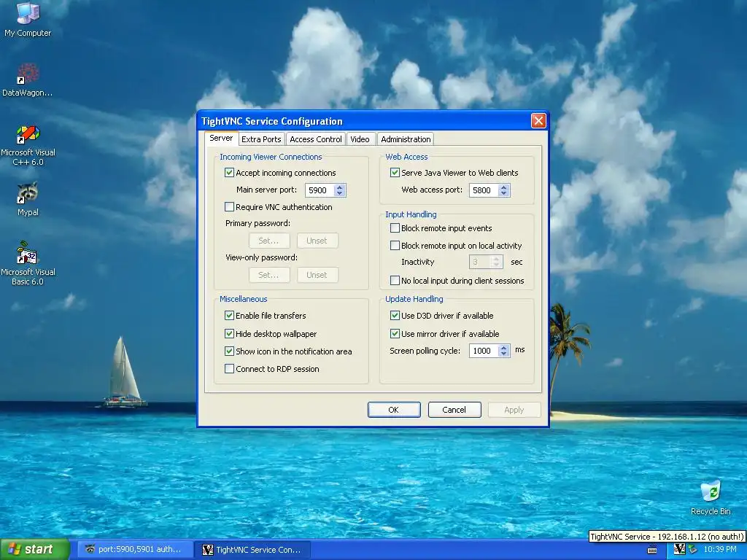Click the screen polling cycle field

click(x=484, y=351)
